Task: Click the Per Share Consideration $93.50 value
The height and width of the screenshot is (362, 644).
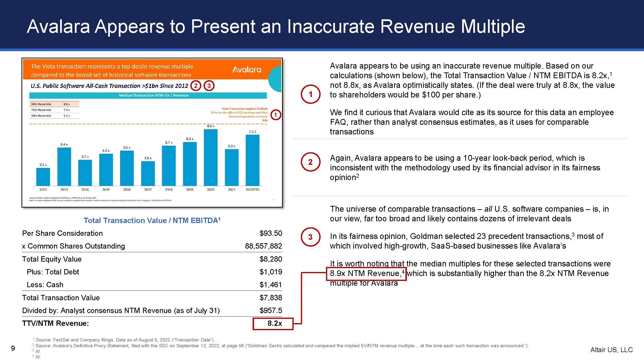Action: pyautogui.click(x=270, y=233)
